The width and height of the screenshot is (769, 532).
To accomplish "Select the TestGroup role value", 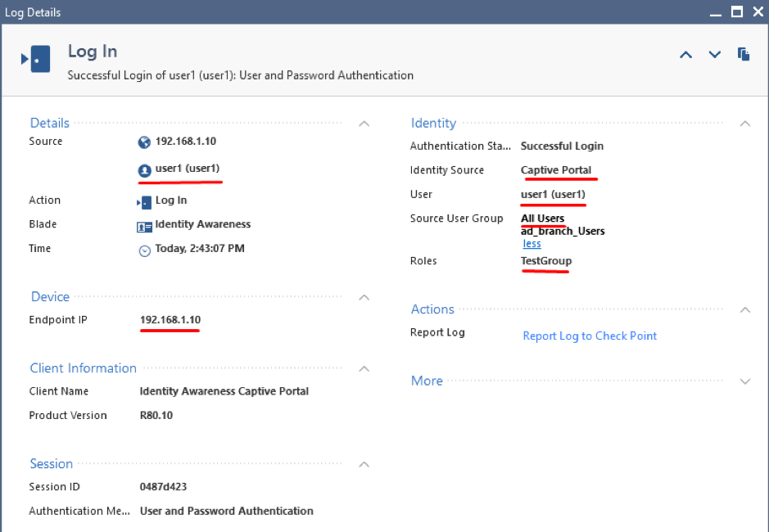I will (x=546, y=261).
